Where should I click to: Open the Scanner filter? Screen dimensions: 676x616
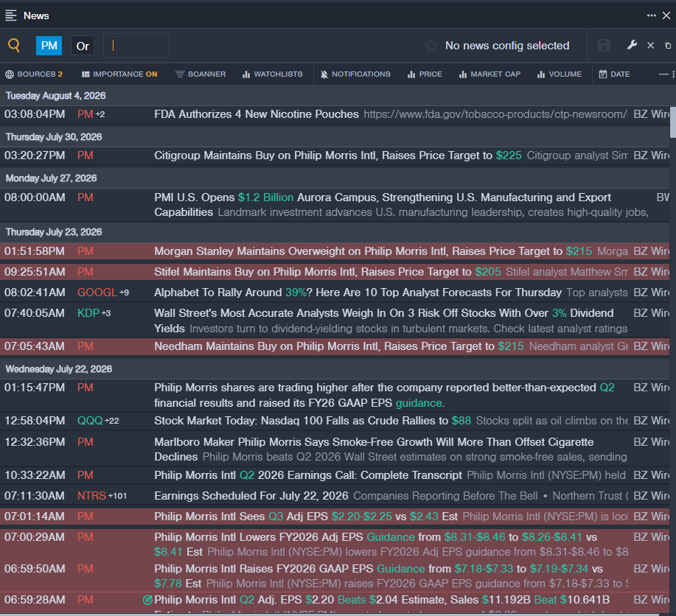point(201,74)
